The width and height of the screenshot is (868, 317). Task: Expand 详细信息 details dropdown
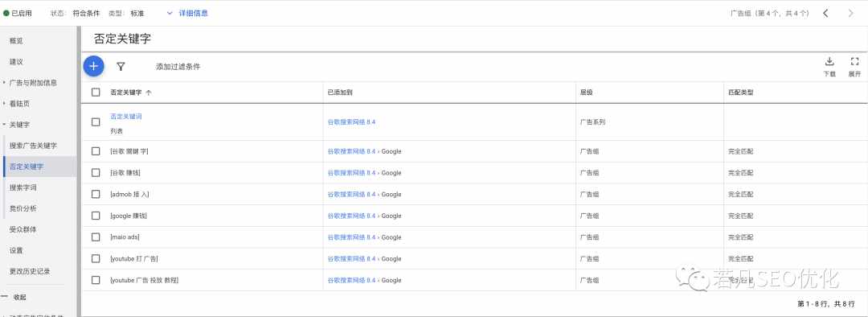click(x=187, y=14)
